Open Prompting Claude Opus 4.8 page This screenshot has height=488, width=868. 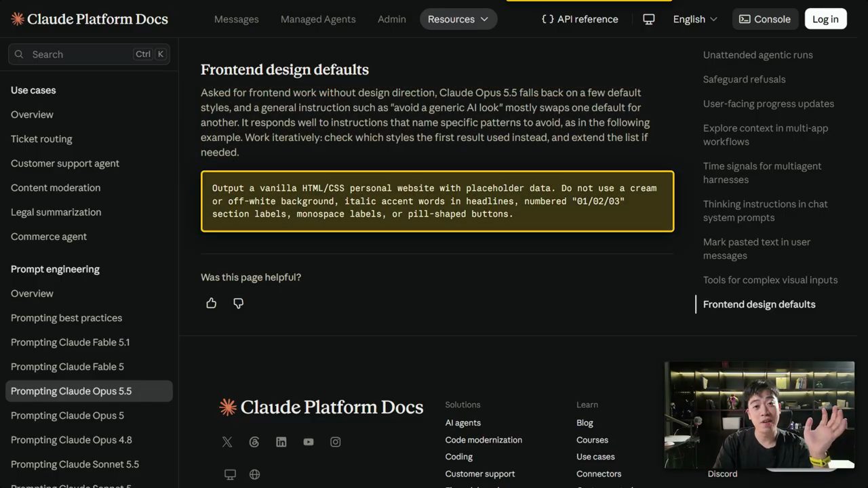71,440
